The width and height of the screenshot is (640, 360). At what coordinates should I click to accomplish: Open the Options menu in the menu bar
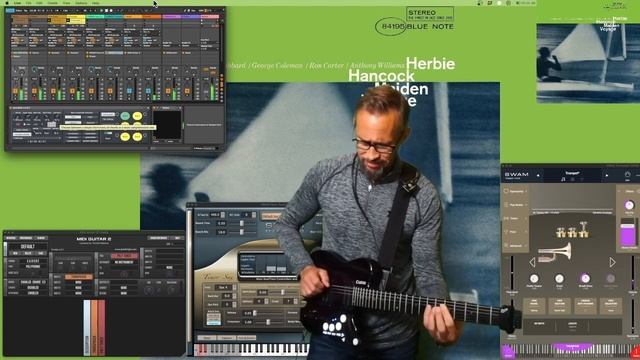pyautogui.click(x=81, y=3)
